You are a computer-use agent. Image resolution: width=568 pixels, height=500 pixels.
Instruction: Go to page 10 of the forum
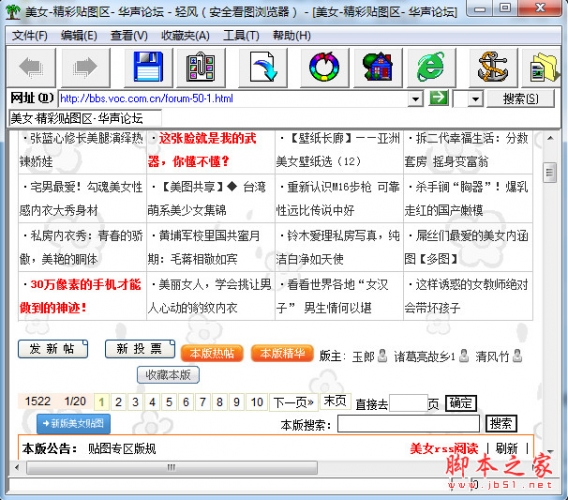pos(257,402)
